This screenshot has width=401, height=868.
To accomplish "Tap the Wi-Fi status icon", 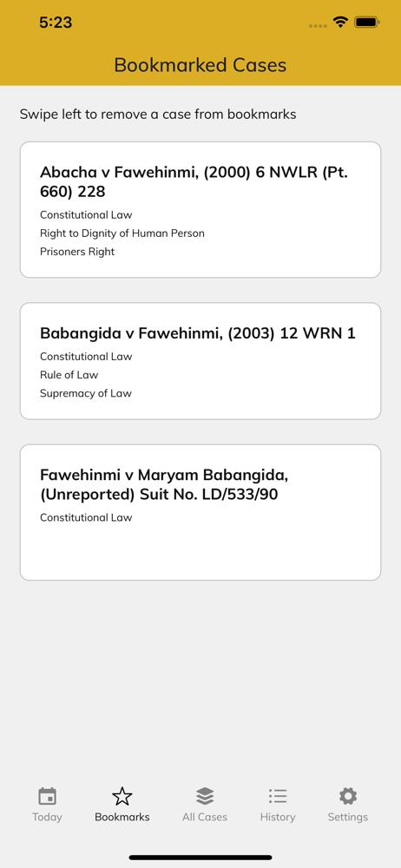I will click(x=340, y=23).
